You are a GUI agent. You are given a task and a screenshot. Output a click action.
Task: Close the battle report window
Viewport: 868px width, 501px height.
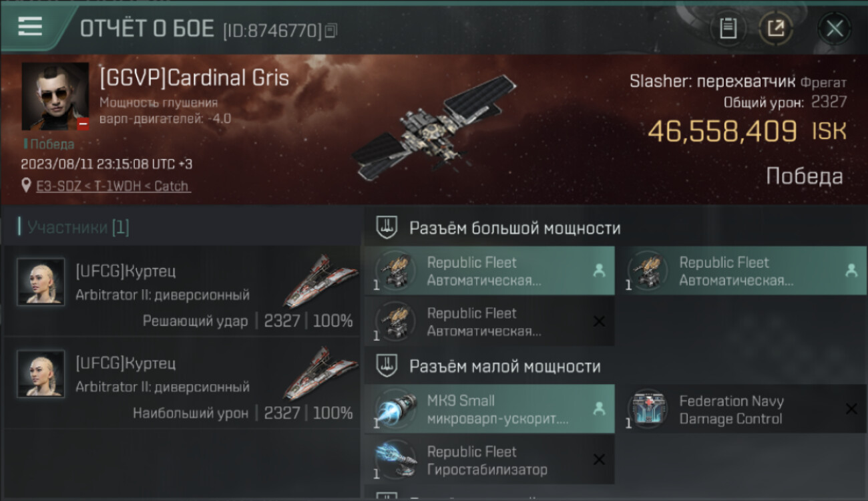[x=835, y=29]
